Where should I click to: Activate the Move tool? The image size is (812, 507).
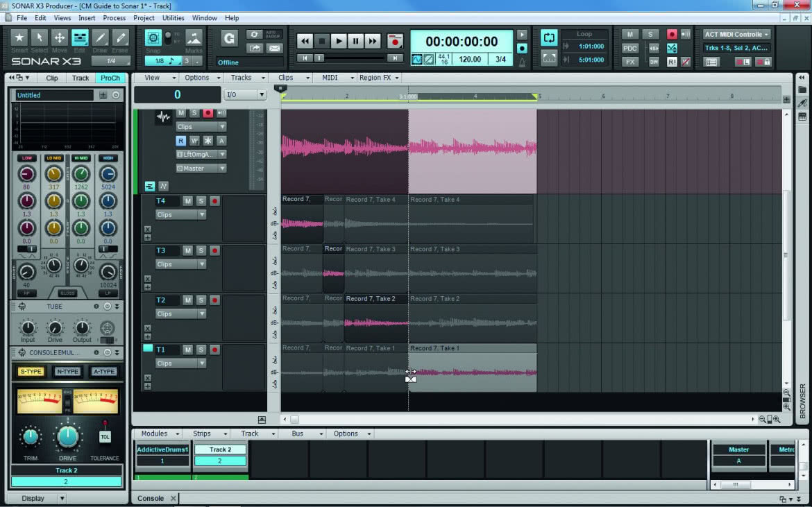[60, 37]
